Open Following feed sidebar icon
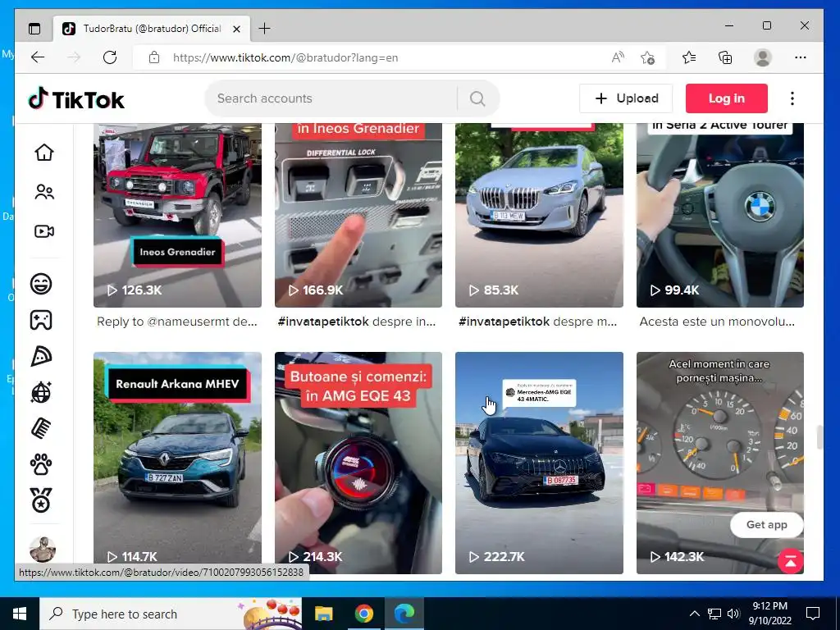 coord(44,192)
